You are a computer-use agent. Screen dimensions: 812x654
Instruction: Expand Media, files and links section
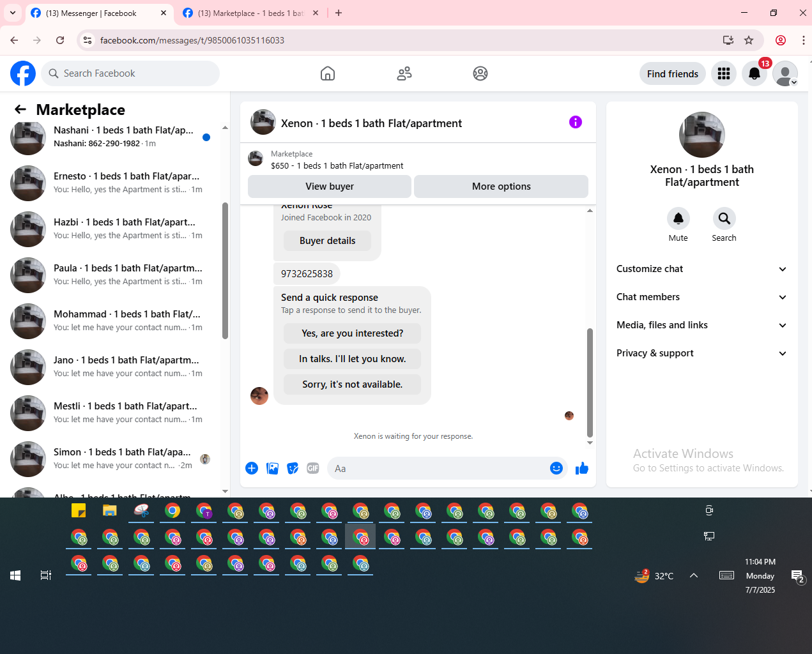click(x=701, y=325)
